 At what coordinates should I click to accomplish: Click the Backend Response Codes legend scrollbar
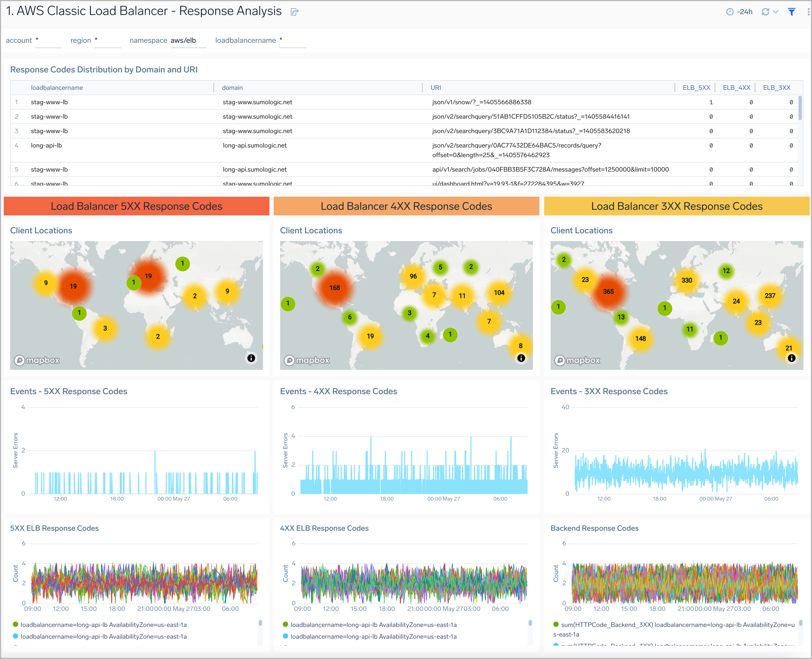(801, 623)
